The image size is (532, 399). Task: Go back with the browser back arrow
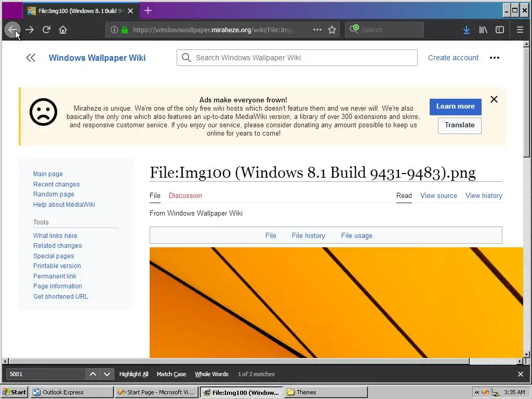click(x=12, y=30)
